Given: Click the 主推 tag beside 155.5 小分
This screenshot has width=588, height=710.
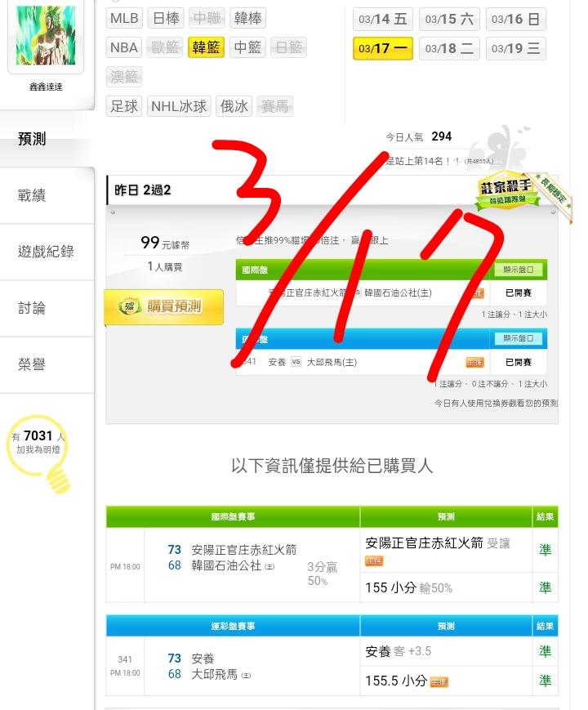Looking at the screenshot, I should tap(439, 682).
